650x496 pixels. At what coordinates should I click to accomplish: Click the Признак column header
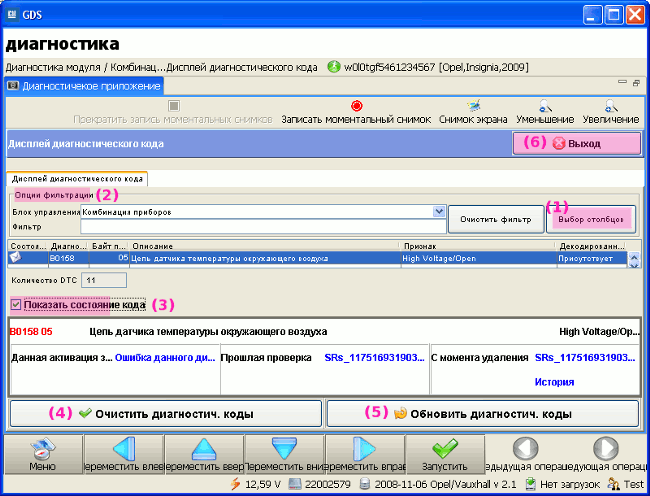(x=478, y=246)
